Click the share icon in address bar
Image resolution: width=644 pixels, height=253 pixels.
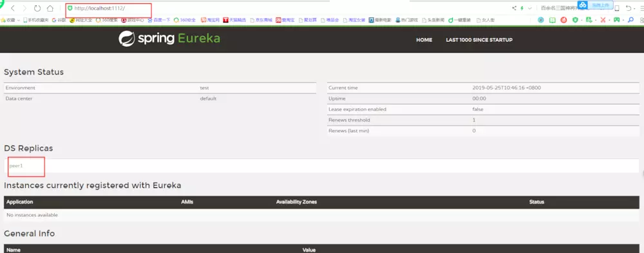tap(514, 8)
